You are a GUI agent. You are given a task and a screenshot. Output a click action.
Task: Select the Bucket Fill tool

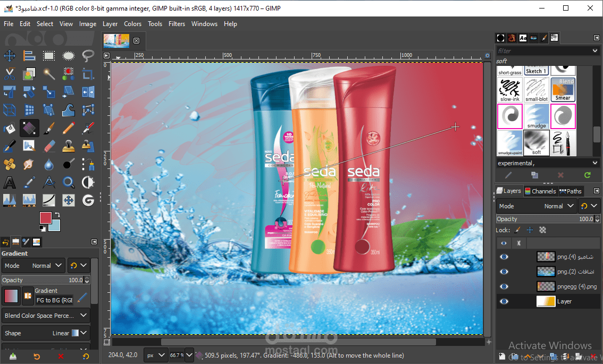[x=10, y=128]
